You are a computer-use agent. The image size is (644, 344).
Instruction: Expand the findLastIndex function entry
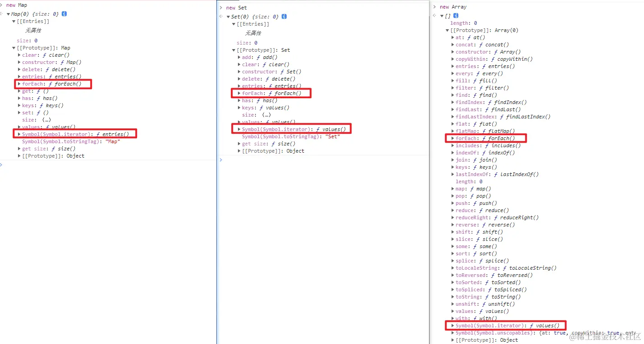(453, 117)
